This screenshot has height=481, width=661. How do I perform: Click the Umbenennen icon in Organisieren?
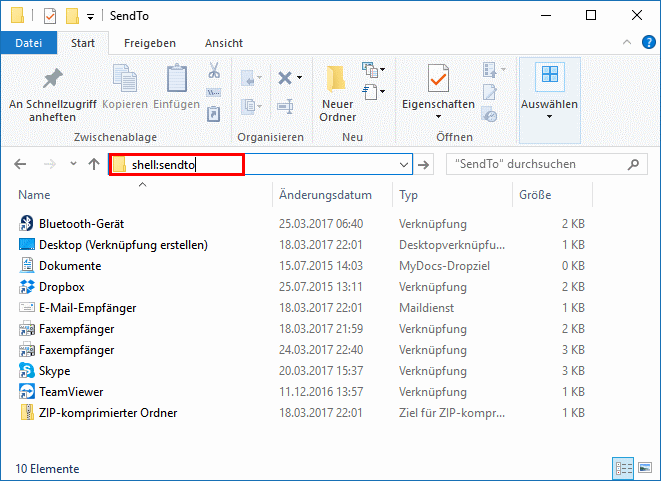[285, 106]
